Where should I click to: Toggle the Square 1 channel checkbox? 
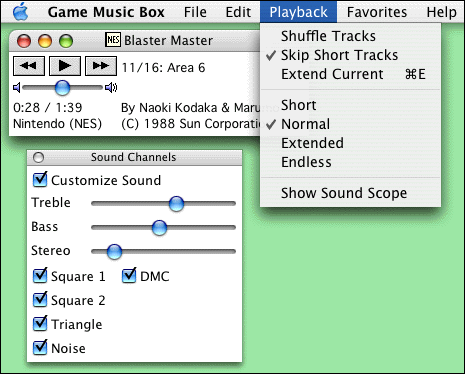click(40, 275)
